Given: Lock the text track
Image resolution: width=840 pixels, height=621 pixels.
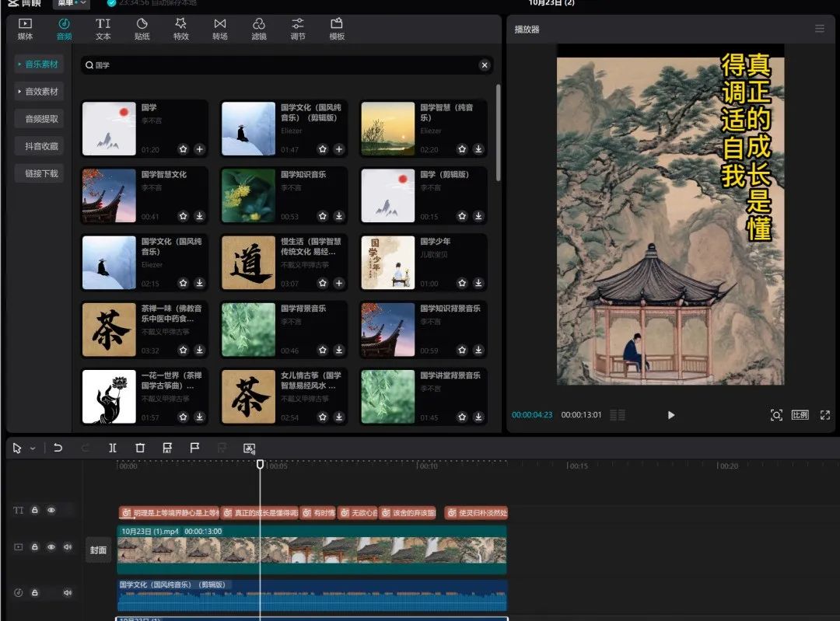Looking at the screenshot, I should 35,510.
